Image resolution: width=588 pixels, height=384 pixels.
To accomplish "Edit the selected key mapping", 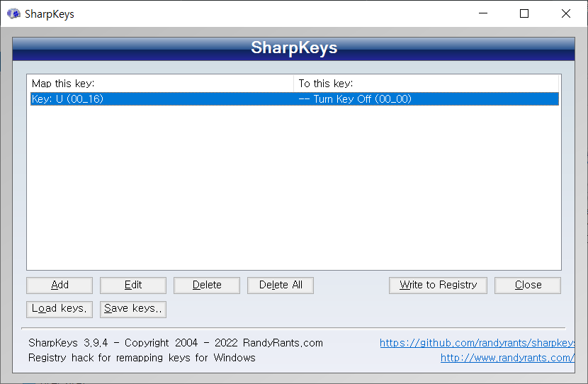I will tap(132, 285).
